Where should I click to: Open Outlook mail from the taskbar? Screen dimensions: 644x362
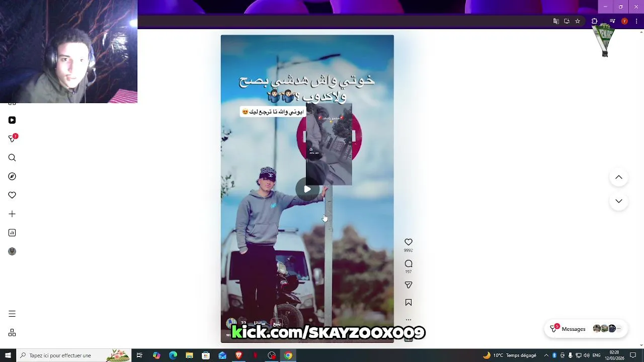click(x=222, y=355)
